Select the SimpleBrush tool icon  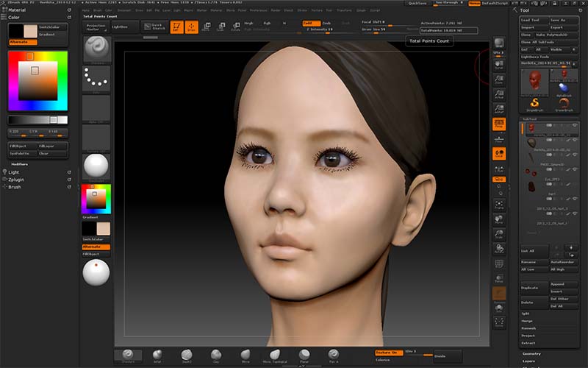coord(535,105)
